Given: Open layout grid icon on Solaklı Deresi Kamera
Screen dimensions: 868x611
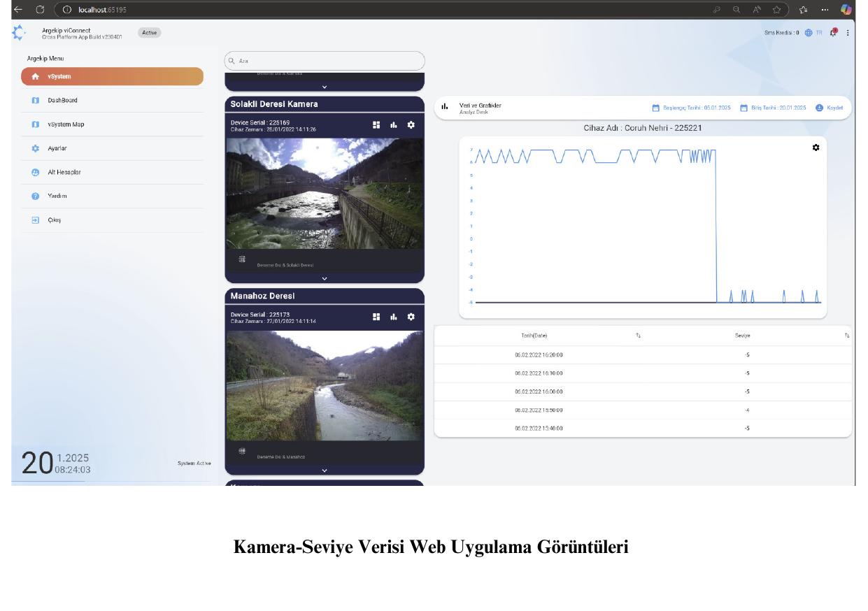Looking at the screenshot, I should pyautogui.click(x=376, y=124).
